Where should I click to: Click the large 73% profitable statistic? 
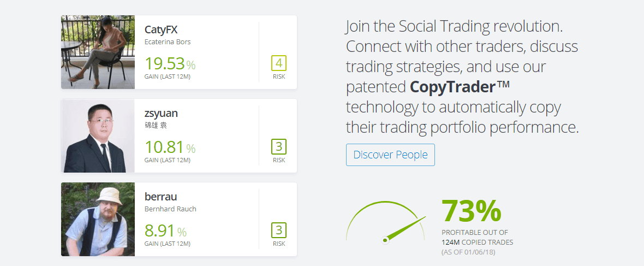[x=471, y=211]
